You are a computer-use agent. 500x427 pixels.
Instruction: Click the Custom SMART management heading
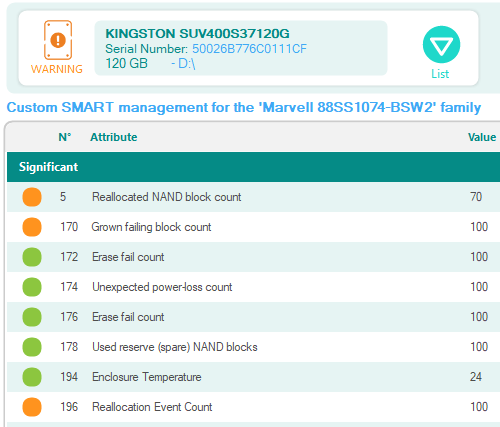pyautogui.click(x=244, y=107)
